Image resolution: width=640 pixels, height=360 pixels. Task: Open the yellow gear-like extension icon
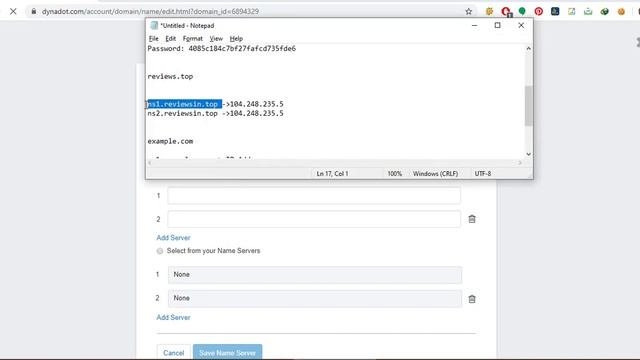point(489,11)
